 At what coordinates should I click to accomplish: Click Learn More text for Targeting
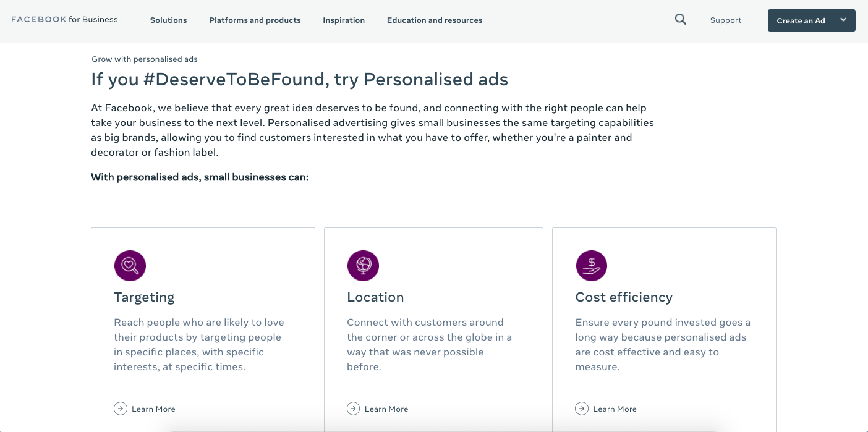[x=153, y=409]
